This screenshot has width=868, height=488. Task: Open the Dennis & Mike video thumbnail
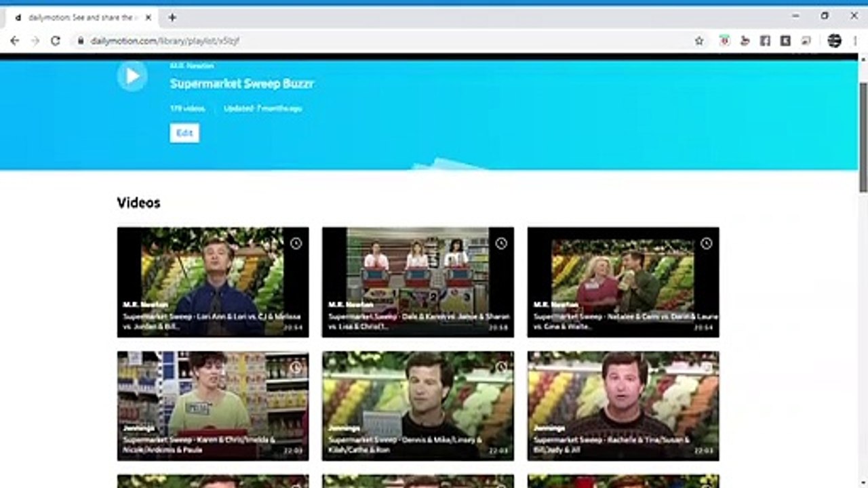coord(418,406)
